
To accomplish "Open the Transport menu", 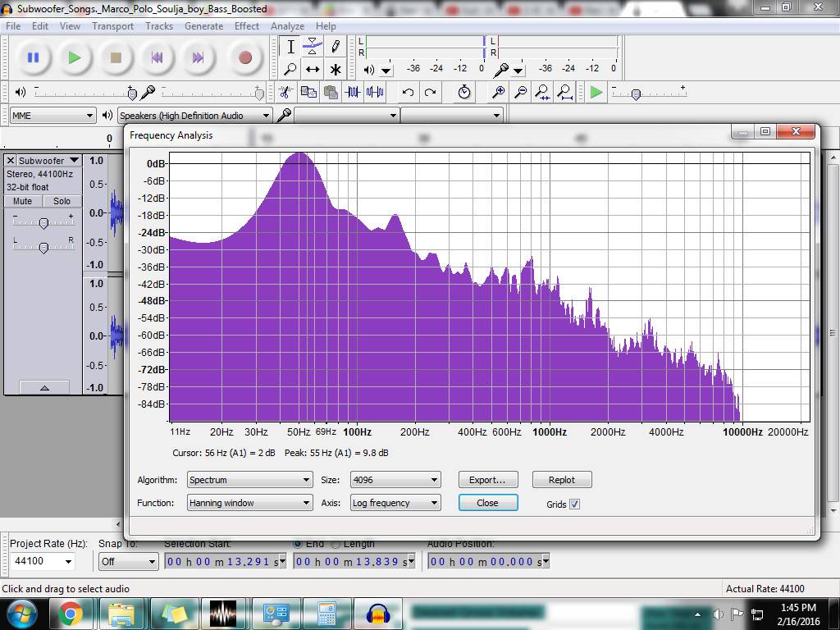I will pyautogui.click(x=112, y=25).
